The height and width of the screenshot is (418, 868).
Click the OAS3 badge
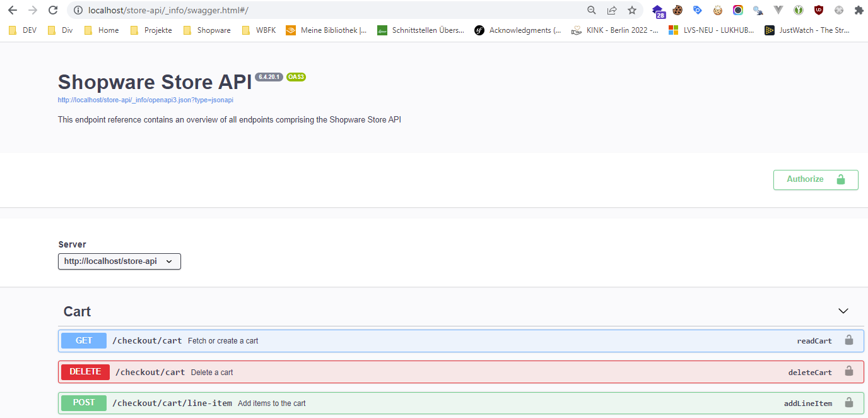[x=296, y=77]
